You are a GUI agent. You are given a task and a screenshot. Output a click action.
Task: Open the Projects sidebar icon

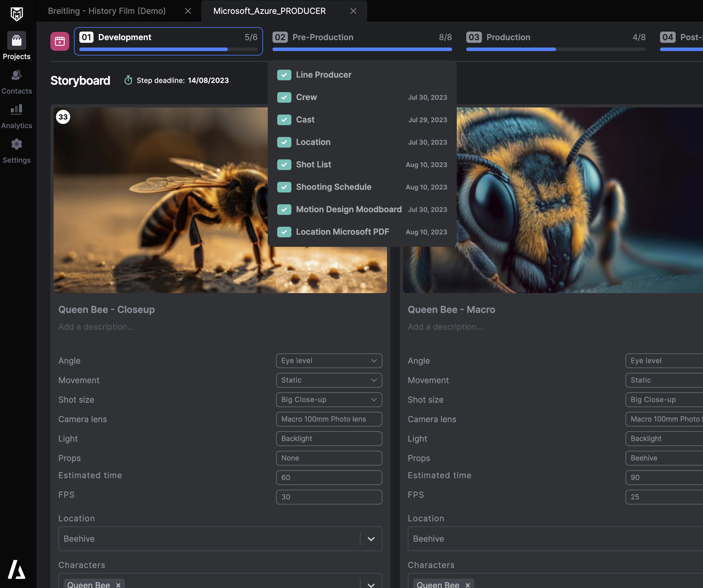(17, 41)
